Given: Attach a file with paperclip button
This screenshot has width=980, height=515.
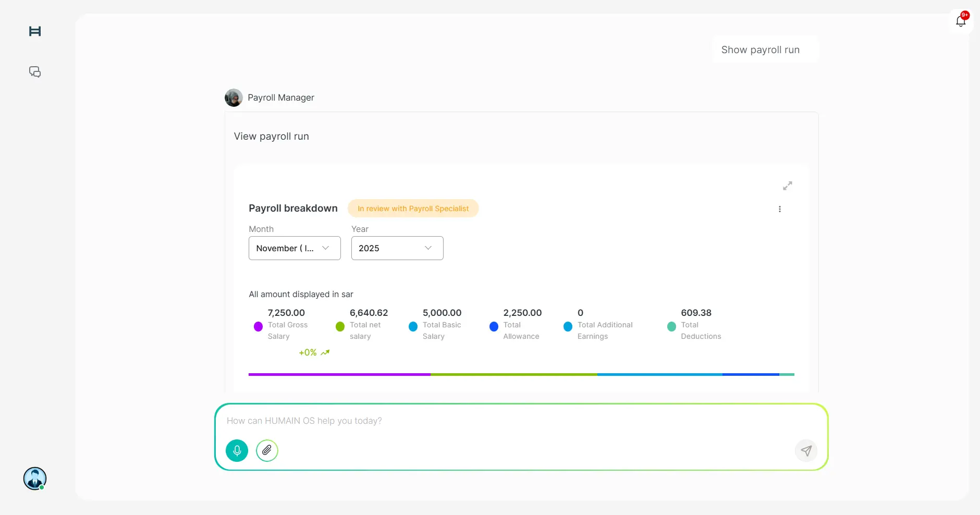Looking at the screenshot, I should click(267, 450).
